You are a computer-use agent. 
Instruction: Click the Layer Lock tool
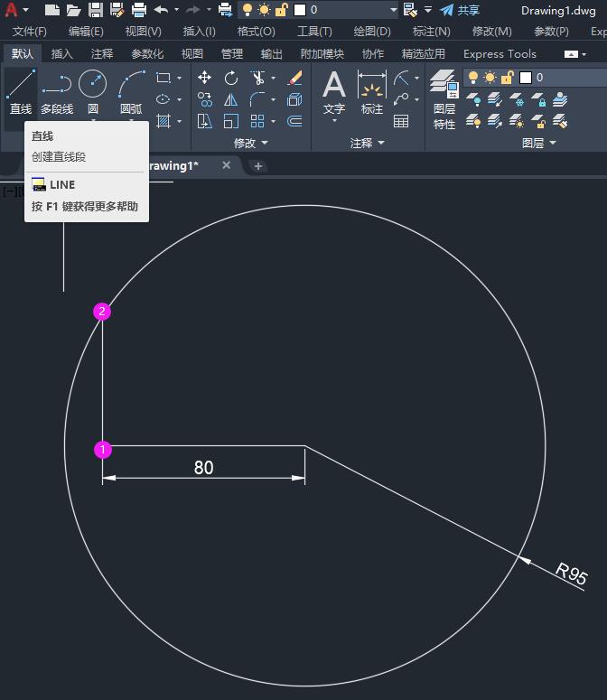(x=538, y=99)
